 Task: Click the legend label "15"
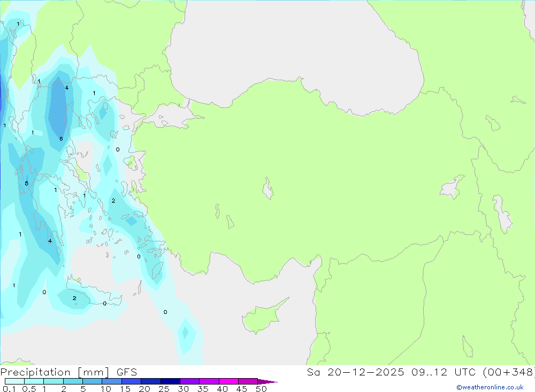coord(125,389)
